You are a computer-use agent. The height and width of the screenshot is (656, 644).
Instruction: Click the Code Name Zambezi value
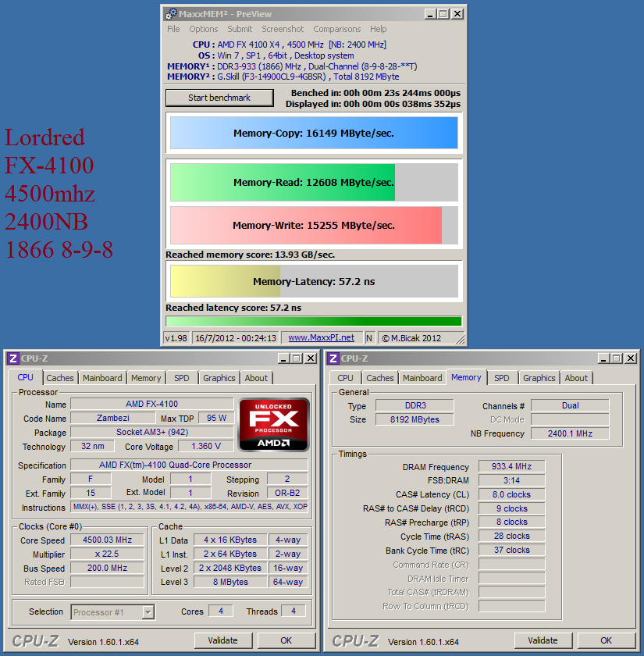113,418
